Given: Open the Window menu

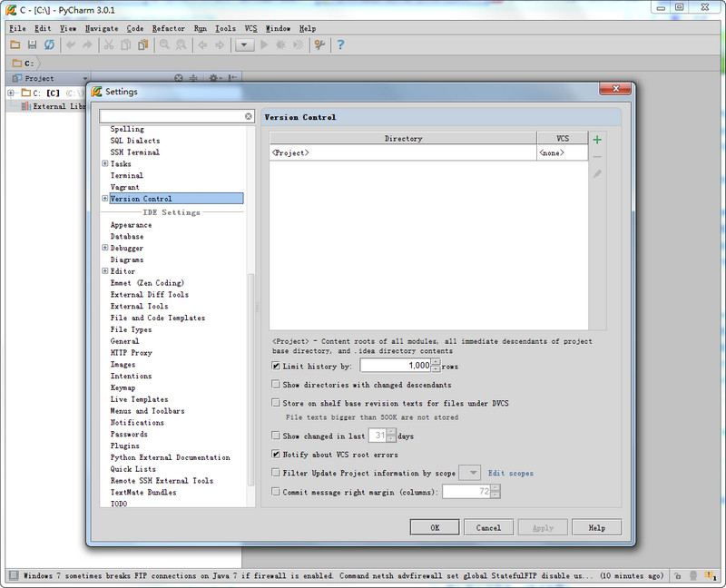Looking at the screenshot, I should tap(278, 28).
